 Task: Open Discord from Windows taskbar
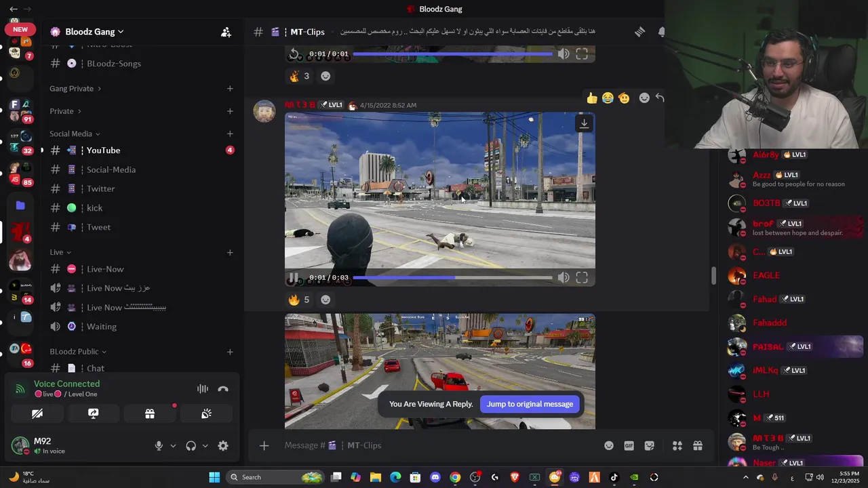point(435,477)
